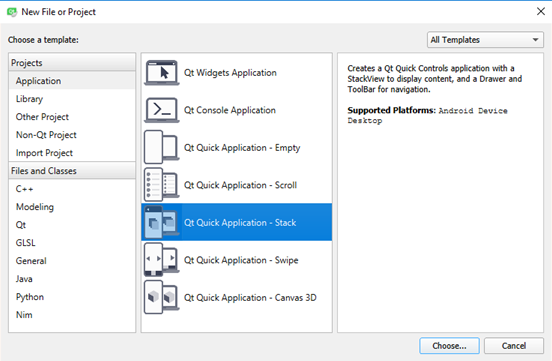The height and width of the screenshot is (361, 552).
Task: Select the Application project category
Action: coord(72,81)
